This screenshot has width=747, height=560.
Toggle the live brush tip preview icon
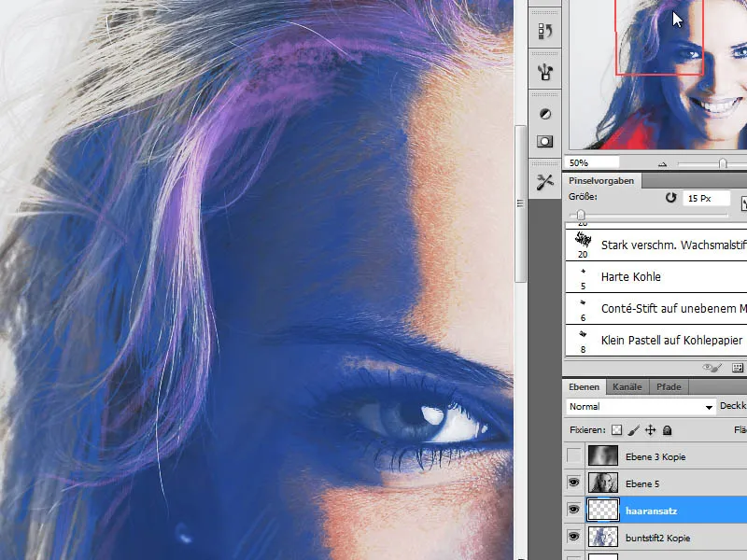click(x=712, y=368)
